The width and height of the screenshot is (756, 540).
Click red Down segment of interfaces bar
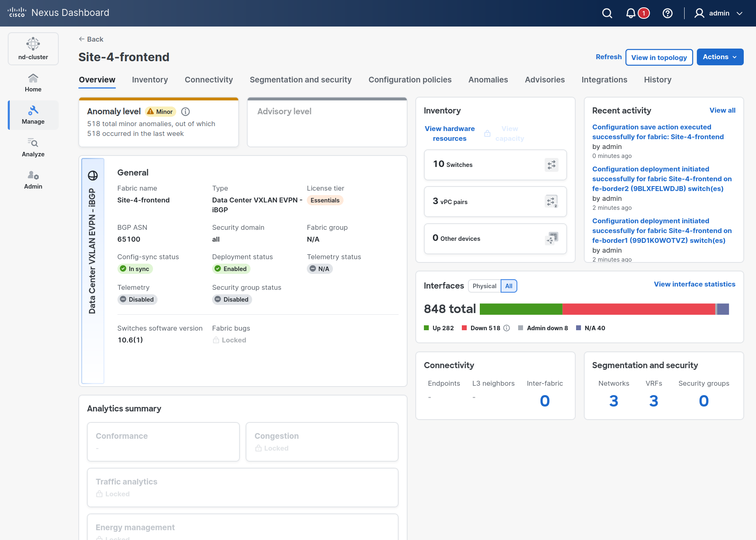[638, 309]
